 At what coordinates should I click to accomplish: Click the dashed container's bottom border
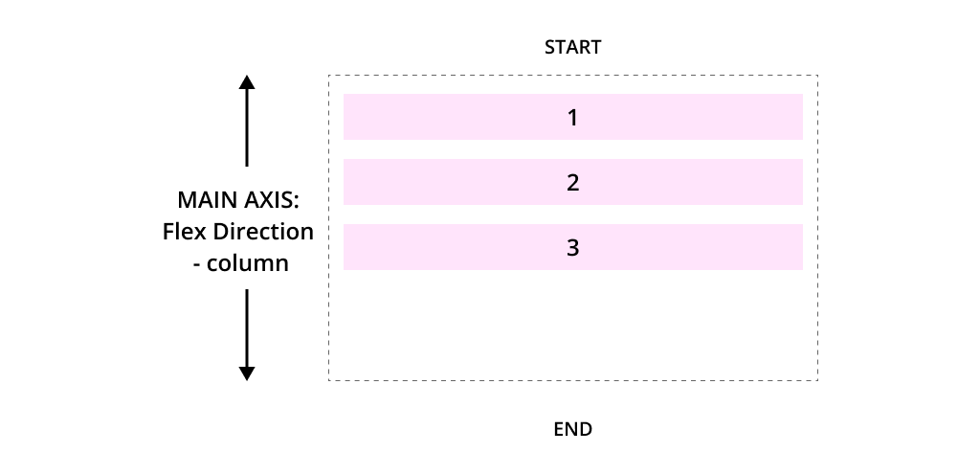[573, 380]
